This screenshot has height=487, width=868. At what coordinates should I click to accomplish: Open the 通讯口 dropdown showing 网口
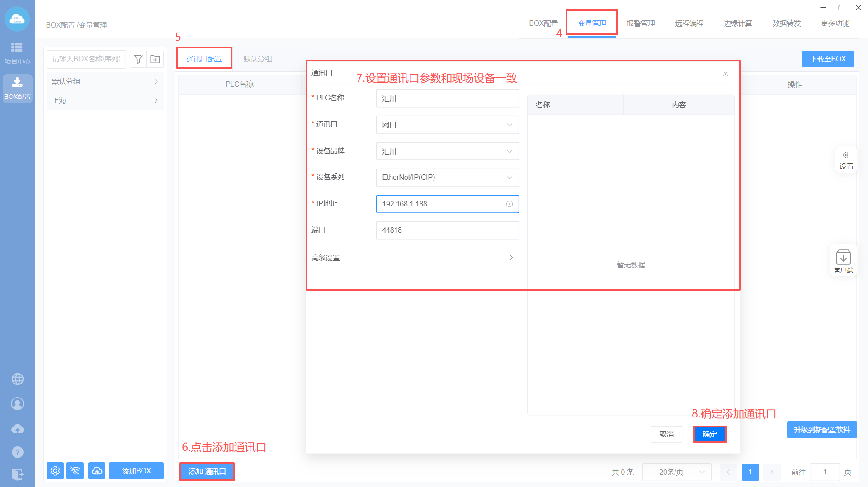pos(447,125)
